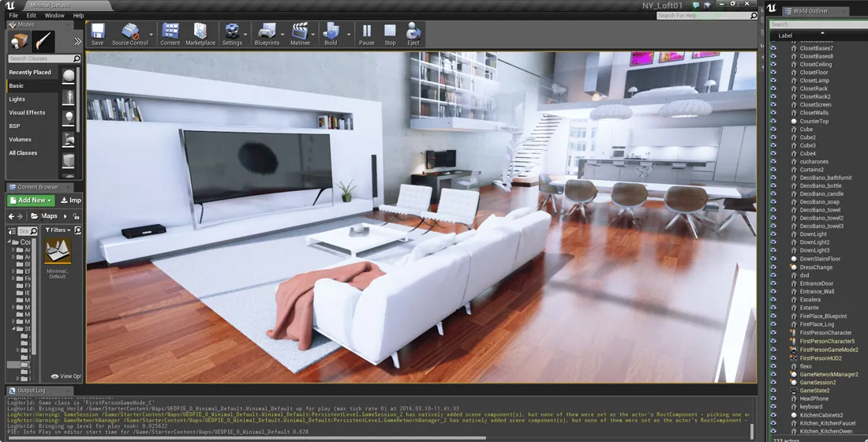The width and height of the screenshot is (868, 442).
Task: Open the Source Control dropdown arrow
Action: [152, 35]
